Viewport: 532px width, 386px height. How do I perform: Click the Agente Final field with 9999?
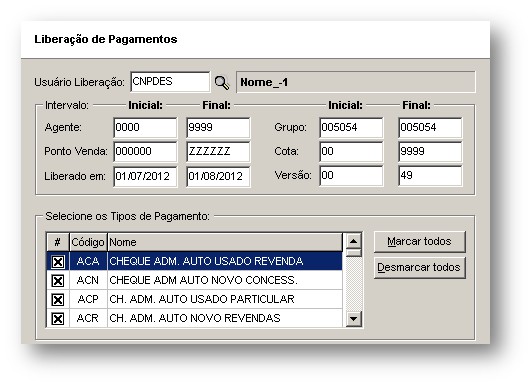pos(218,128)
